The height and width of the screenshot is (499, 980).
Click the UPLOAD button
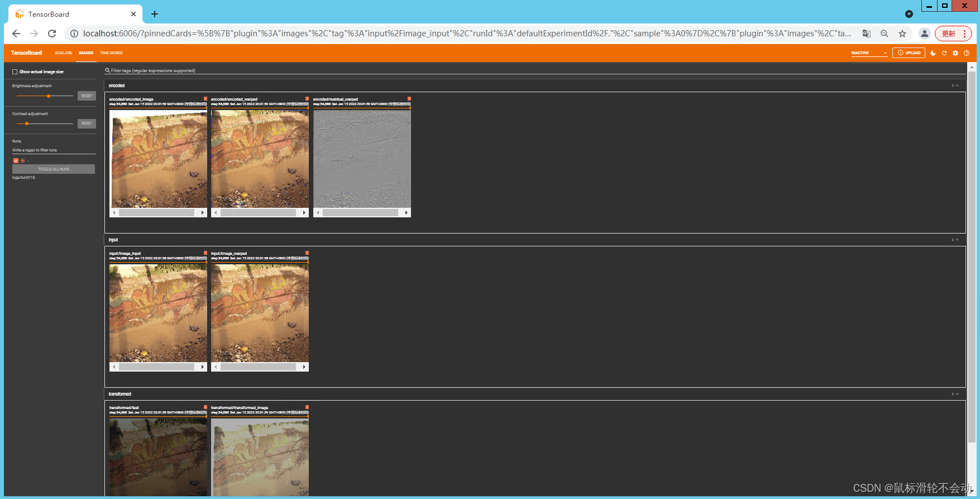click(x=909, y=53)
